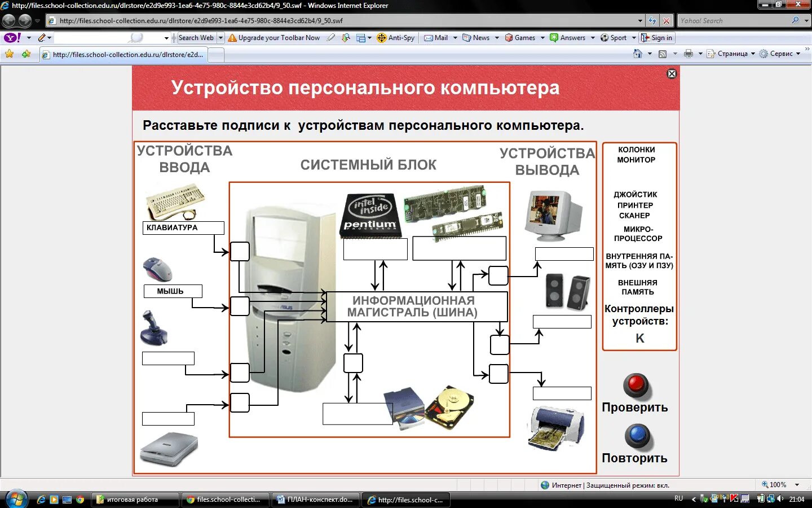Image resolution: width=812 pixels, height=508 pixels.
Task: Open the News toolbar menu
Action: point(480,38)
